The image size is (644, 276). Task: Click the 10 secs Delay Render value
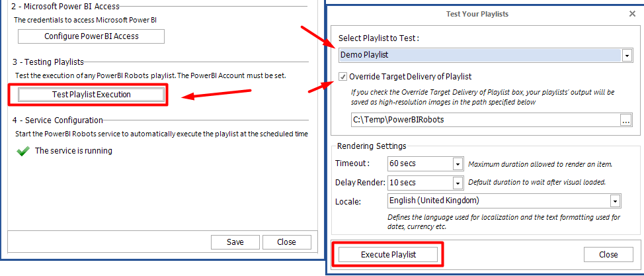pyautogui.click(x=419, y=182)
